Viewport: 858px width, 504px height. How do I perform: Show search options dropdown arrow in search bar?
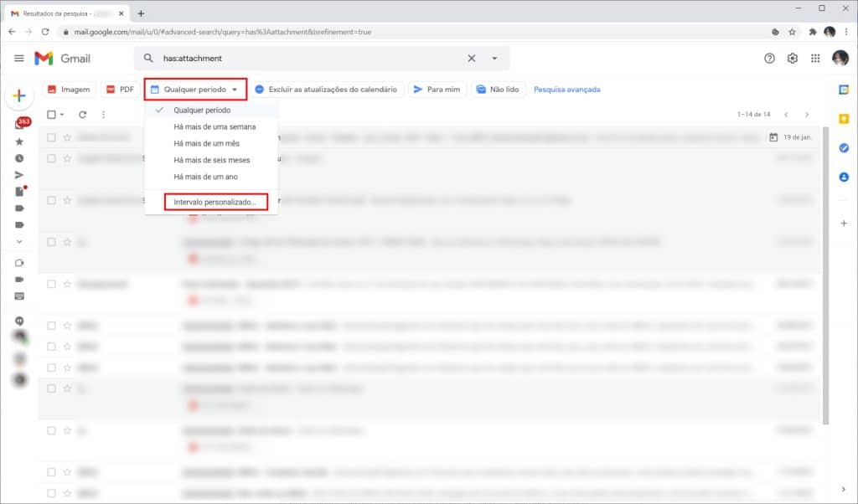pyautogui.click(x=494, y=58)
